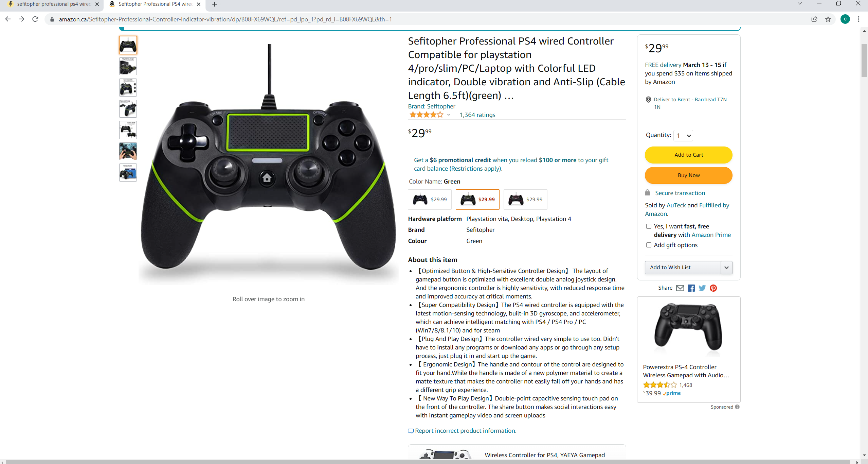Screen dimensions: 868x464
Task: Enable Add gift options checkbox
Action: tap(649, 245)
